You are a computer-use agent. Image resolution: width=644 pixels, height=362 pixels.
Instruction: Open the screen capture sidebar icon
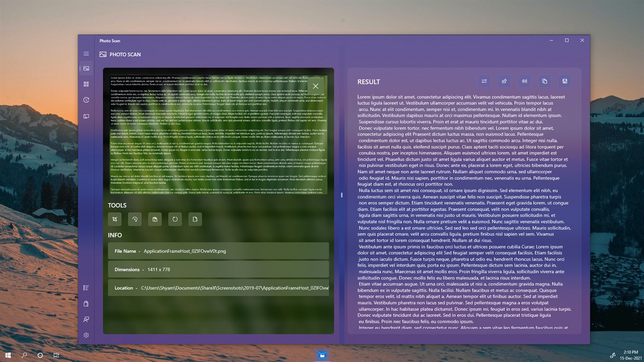click(86, 116)
